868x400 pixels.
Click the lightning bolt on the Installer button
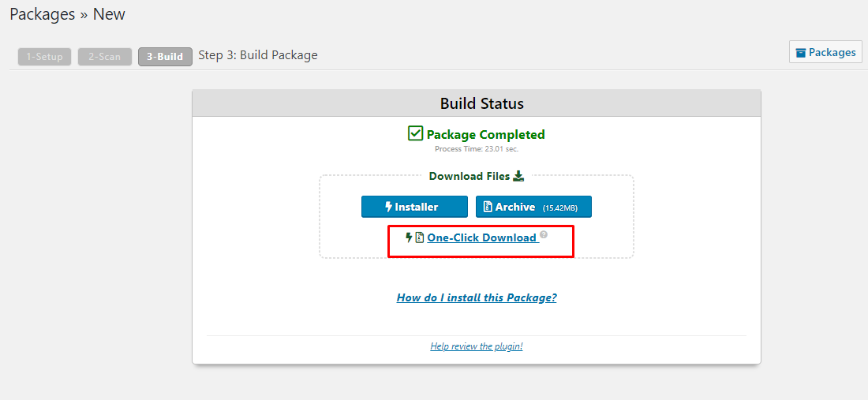pos(388,207)
